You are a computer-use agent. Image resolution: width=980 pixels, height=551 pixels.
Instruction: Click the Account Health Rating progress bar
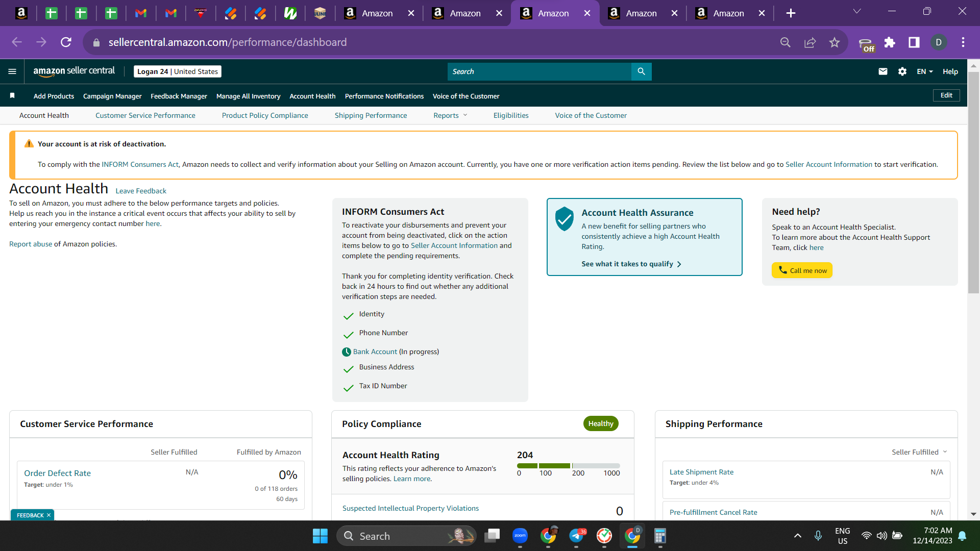tap(568, 465)
